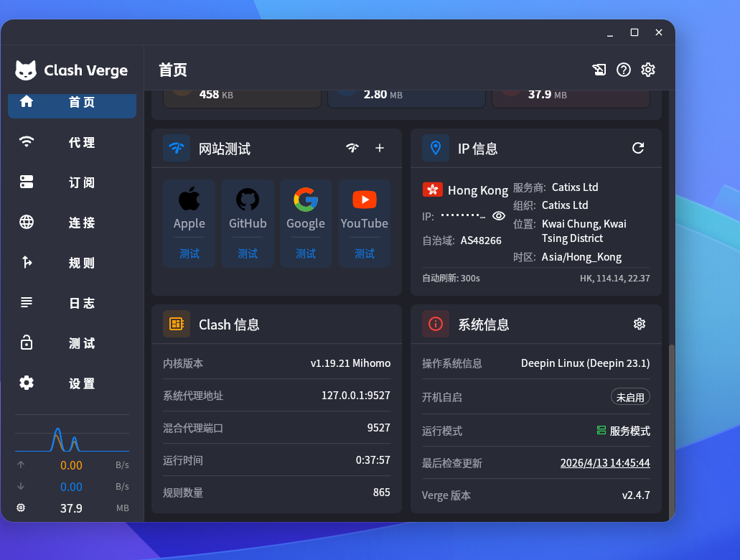
Task: Click the last update check date 2026/4/13 14:45:44
Action: (605, 463)
